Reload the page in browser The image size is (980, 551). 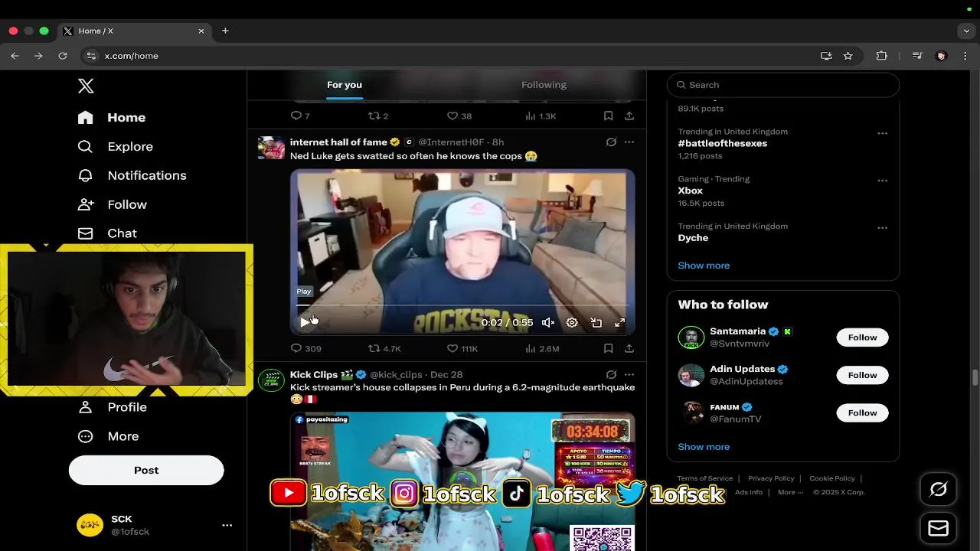63,56
